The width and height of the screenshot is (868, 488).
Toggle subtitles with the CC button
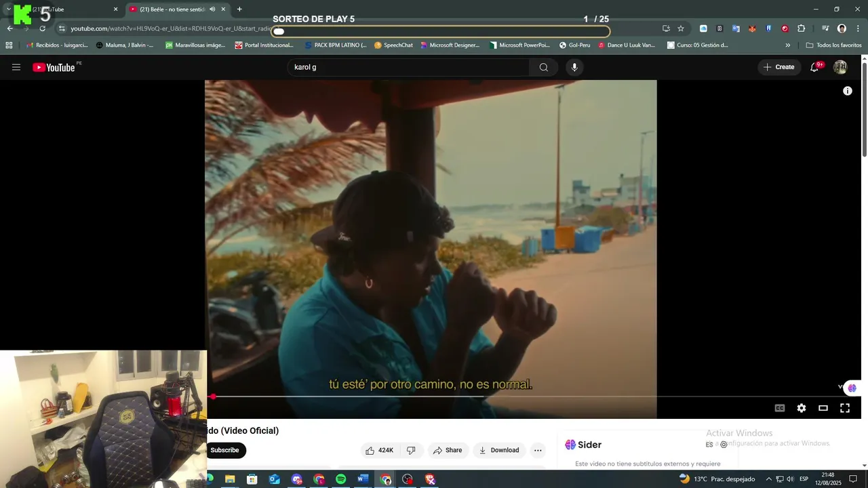(780, 408)
